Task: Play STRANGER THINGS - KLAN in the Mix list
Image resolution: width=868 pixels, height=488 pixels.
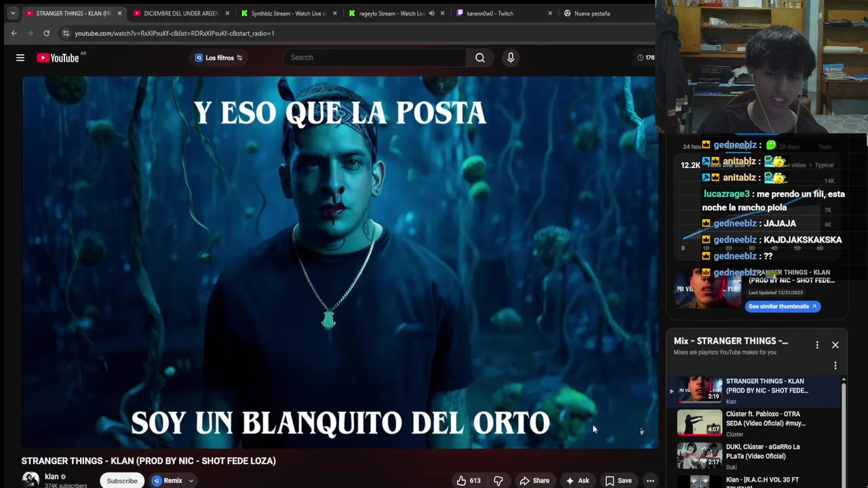Action: (754, 391)
